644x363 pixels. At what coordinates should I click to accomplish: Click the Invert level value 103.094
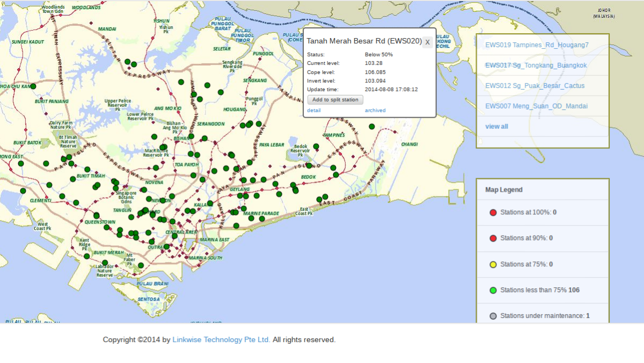(x=375, y=81)
